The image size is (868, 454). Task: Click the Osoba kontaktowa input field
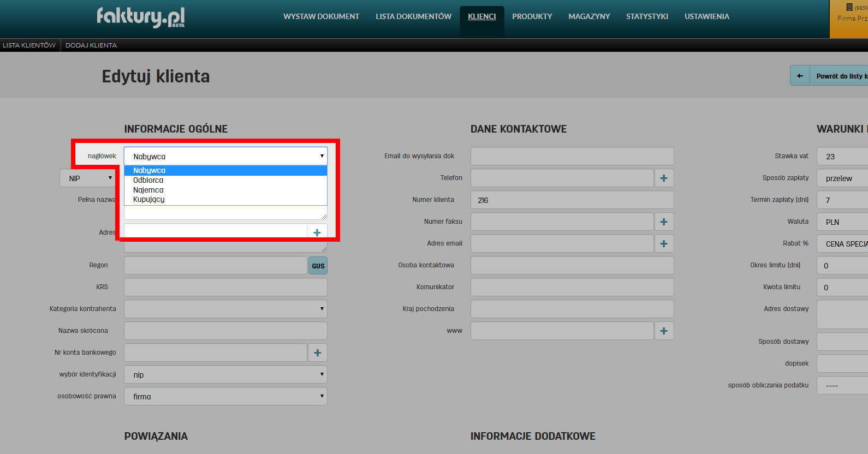click(572, 265)
